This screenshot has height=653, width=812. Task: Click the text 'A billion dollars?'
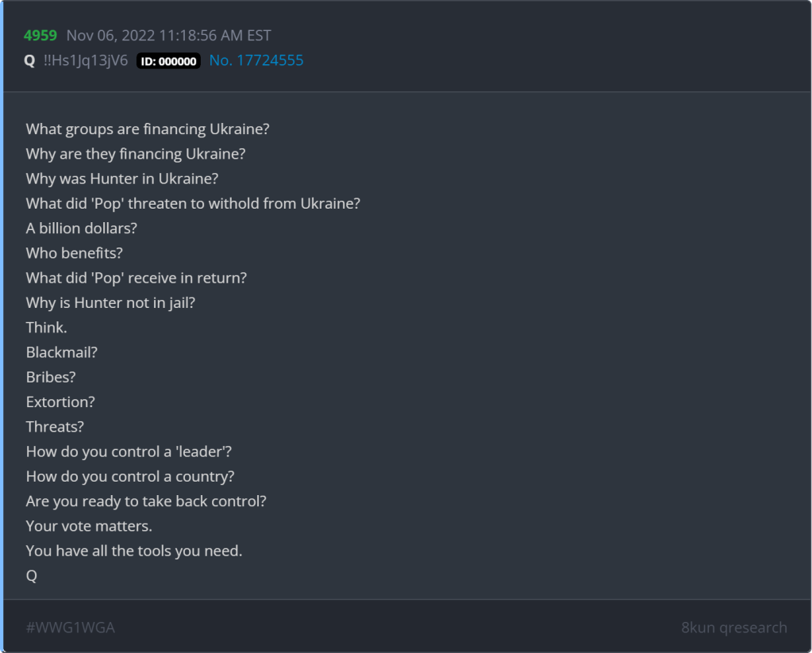[82, 228]
